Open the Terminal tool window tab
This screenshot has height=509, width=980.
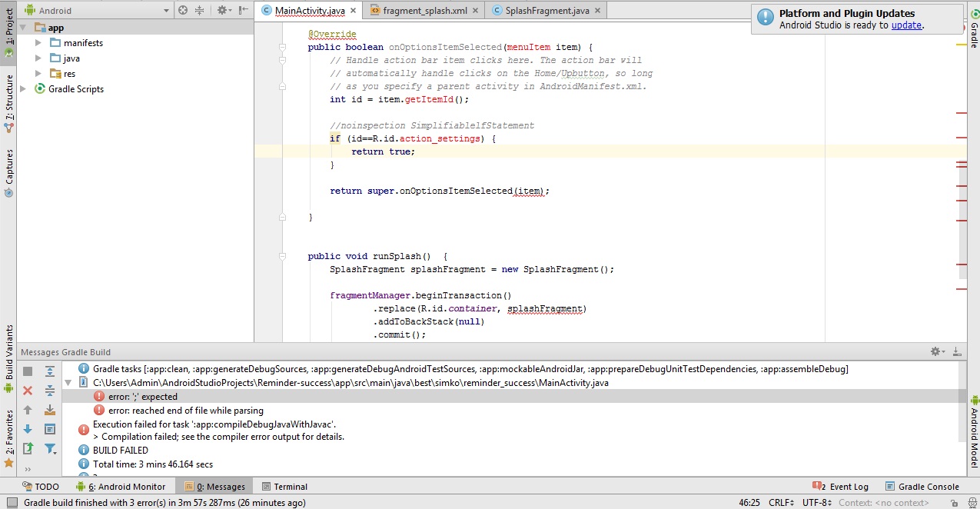(284, 487)
